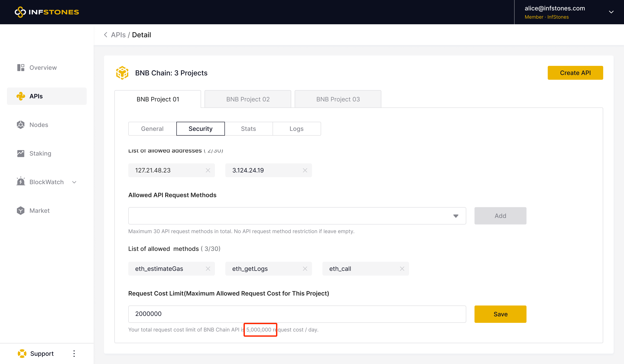Screen dimensions: 624x364
Task: Switch to BNB Project 03 tab
Action: (x=338, y=99)
